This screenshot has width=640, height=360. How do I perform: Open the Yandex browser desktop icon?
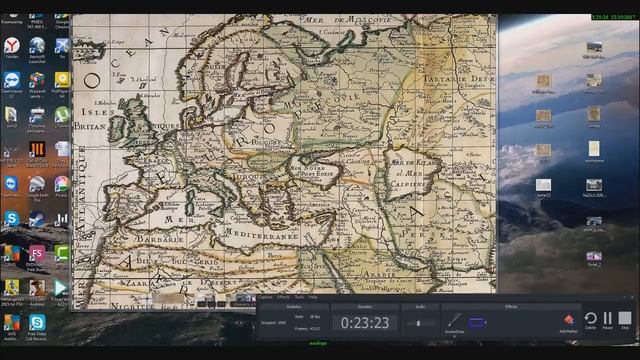12,45
